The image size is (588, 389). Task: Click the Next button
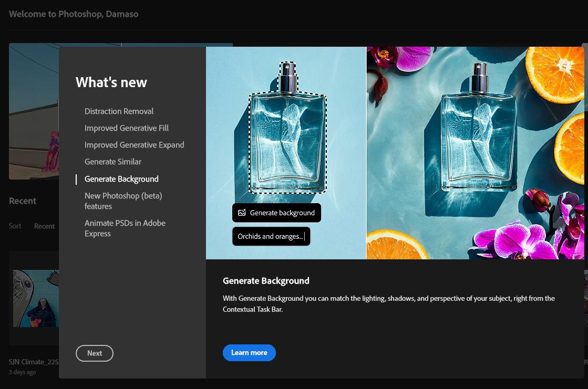coord(95,353)
